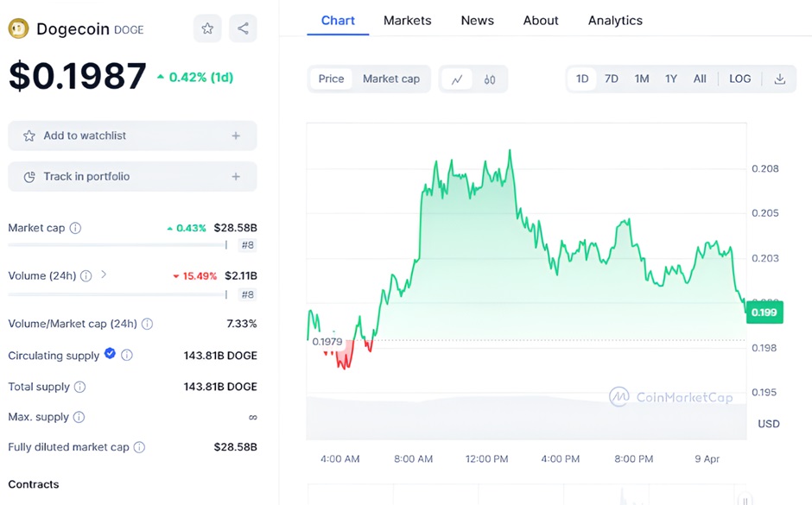The image size is (812, 505).
Task: Select the Market cap chart toggle
Action: click(x=390, y=79)
